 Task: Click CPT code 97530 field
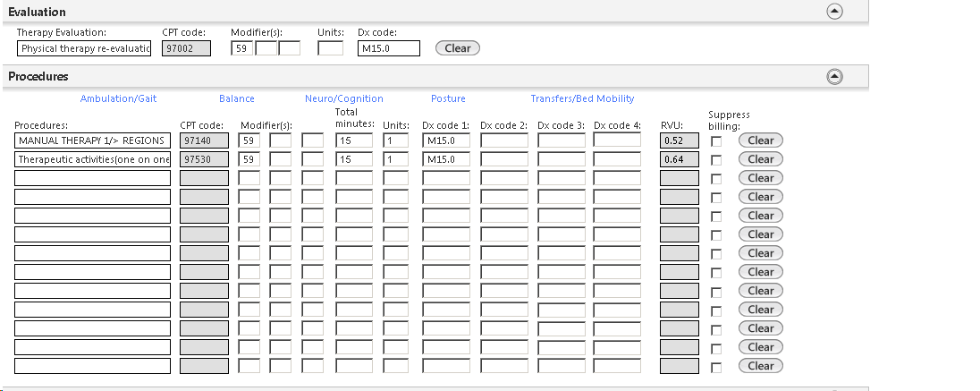coord(204,159)
